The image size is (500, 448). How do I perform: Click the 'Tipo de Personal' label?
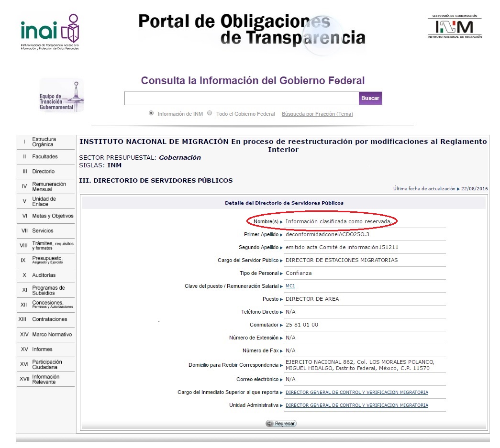[x=259, y=273]
